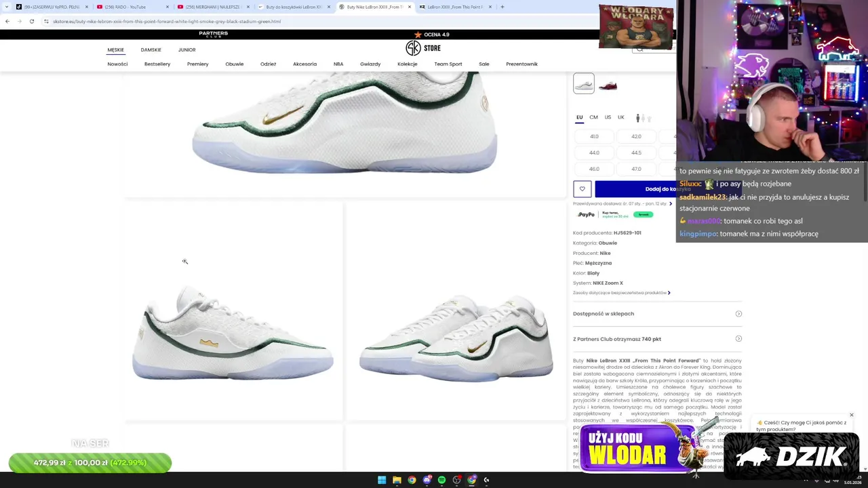
Task: Open the Obuwie menu
Action: [x=235, y=64]
